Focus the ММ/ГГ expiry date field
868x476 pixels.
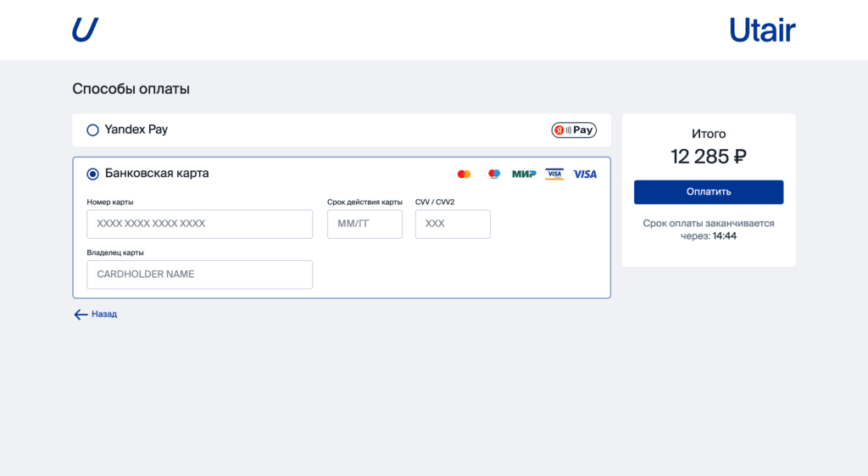click(364, 224)
